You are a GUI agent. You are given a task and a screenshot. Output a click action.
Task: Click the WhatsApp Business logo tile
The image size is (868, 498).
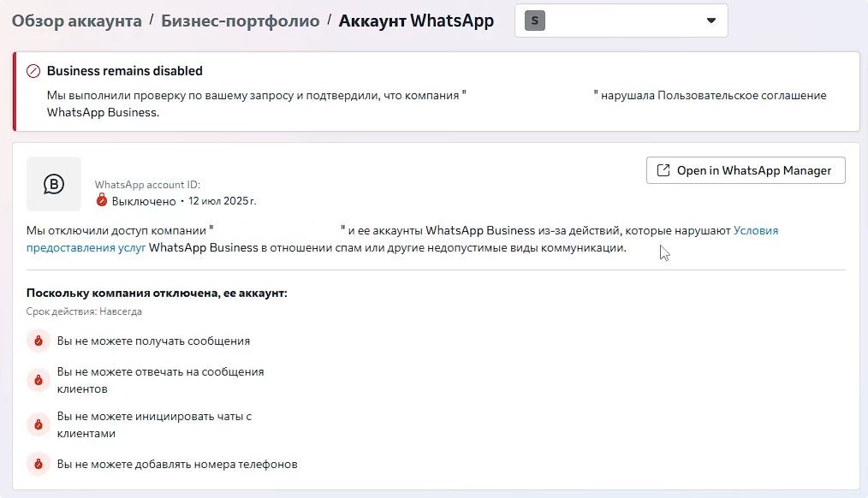54,184
